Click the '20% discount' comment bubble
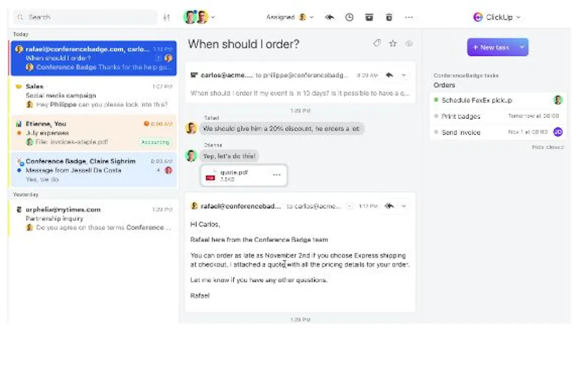This screenshot has width=588, height=370. coord(282,128)
